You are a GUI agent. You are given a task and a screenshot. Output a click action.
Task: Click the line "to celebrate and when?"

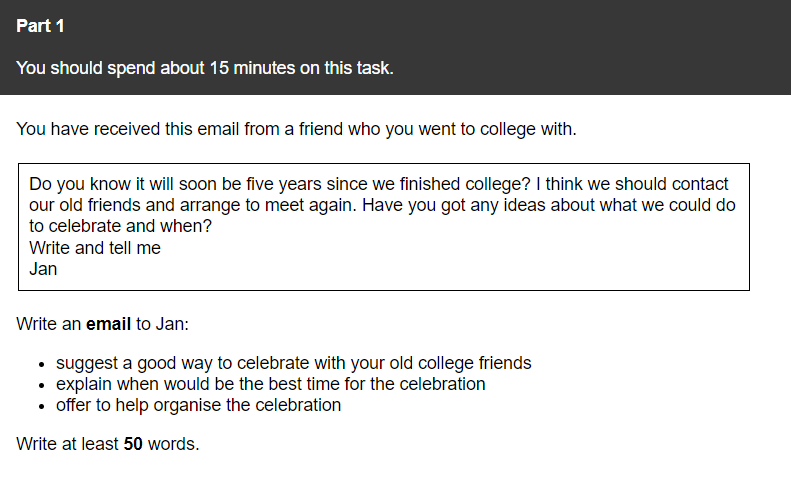(122, 226)
